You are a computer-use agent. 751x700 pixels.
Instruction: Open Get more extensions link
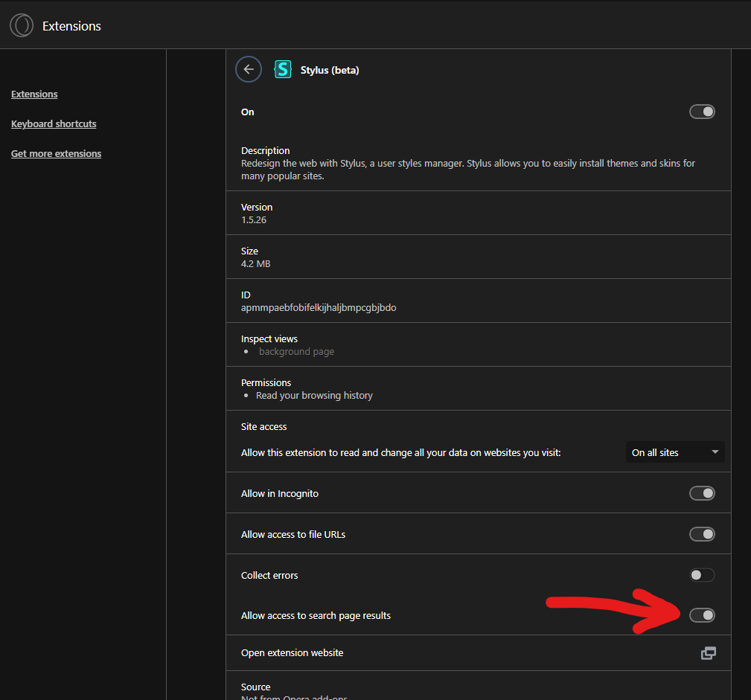tap(56, 153)
